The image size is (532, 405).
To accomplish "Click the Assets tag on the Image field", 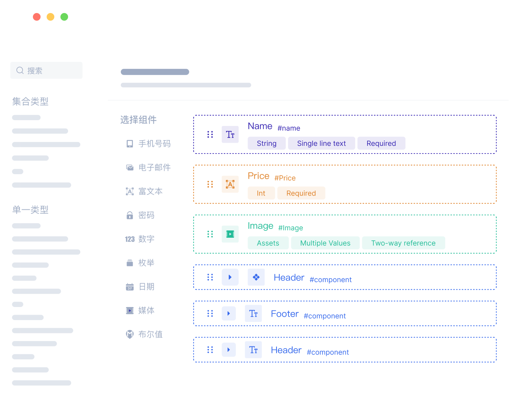I will point(268,243).
